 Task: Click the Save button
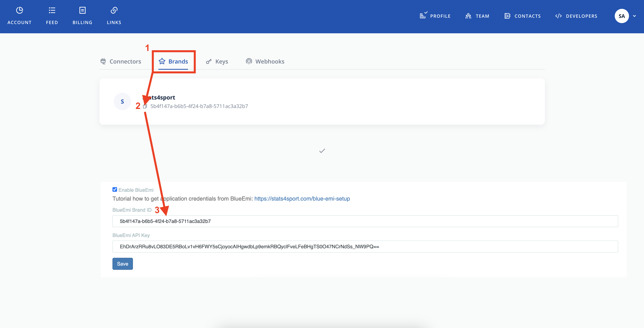pos(122,264)
